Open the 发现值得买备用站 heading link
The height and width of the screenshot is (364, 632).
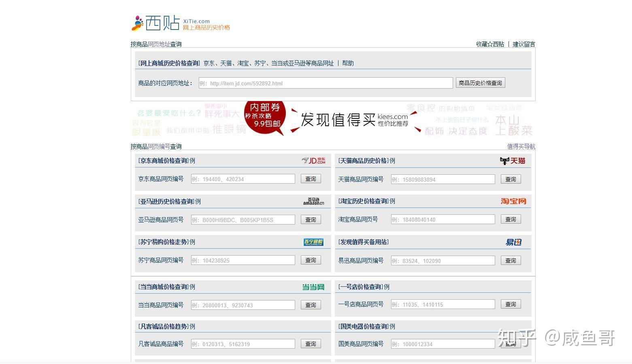364,242
